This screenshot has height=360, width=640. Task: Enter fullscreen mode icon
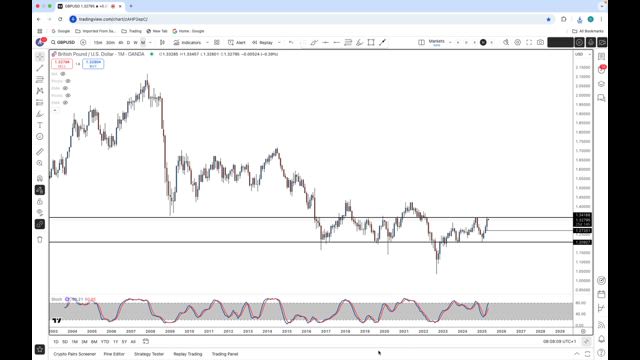point(529,42)
